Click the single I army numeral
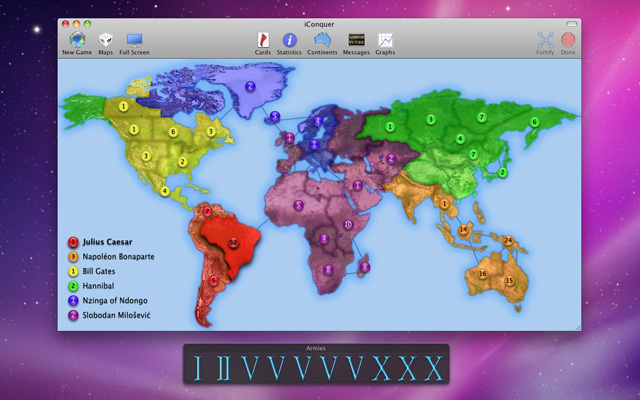Screen dimensions: 640x400 click(198, 369)
